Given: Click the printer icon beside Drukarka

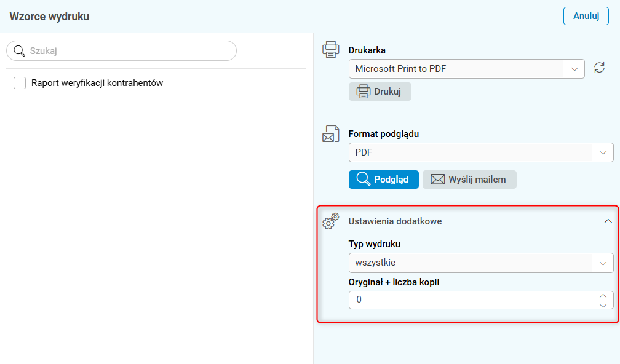Looking at the screenshot, I should point(331,50).
